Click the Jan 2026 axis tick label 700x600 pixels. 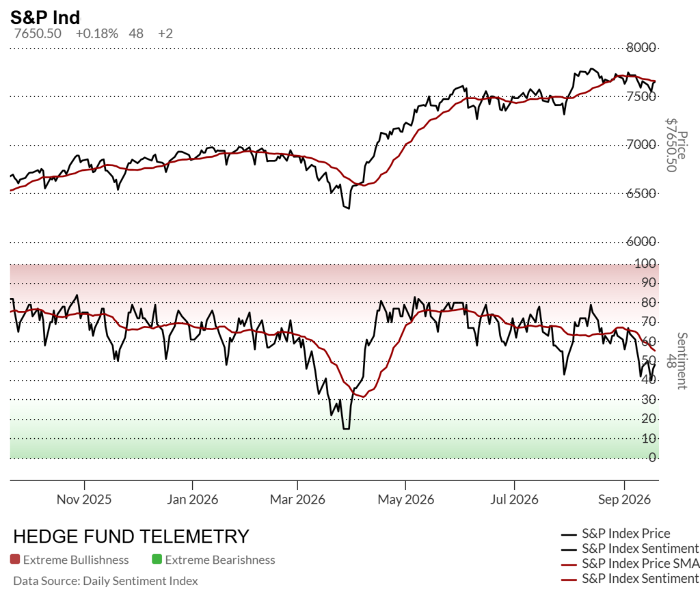(x=192, y=499)
